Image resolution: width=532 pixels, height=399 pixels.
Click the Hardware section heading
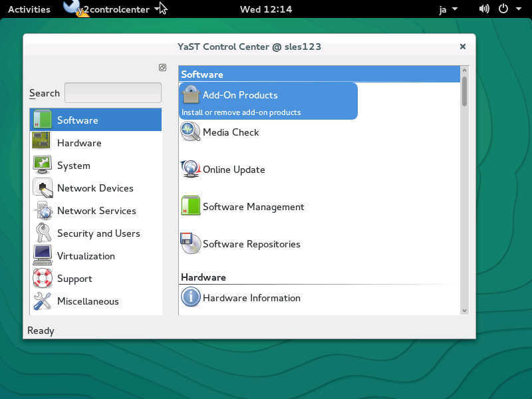(x=203, y=277)
